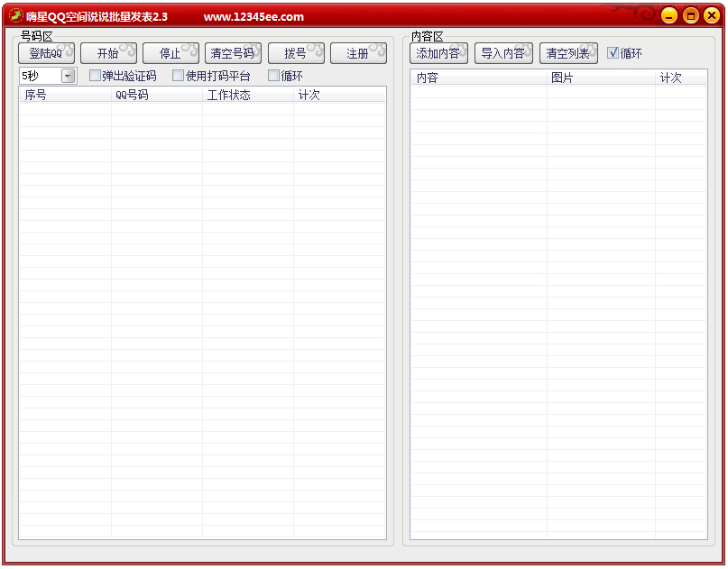Tick the 使用打码平台 checkbox

[178, 76]
